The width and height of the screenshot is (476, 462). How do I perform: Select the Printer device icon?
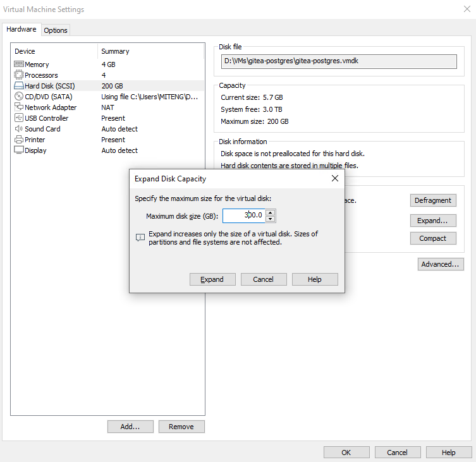(19, 140)
